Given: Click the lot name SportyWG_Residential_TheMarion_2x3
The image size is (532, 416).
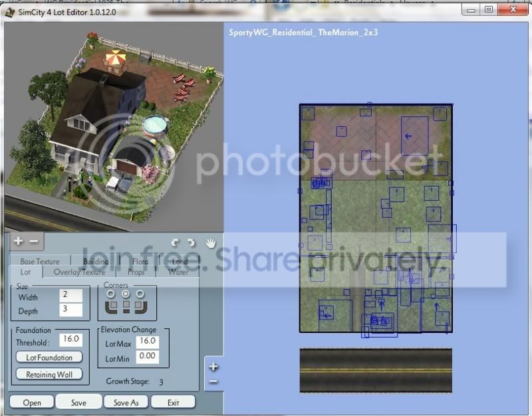Looking at the screenshot, I should [303, 33].
